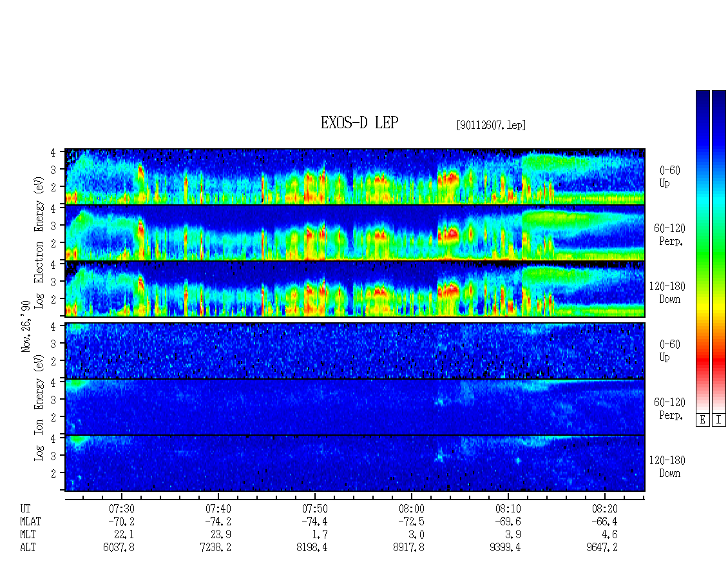The width and height of the screenshot is (728, 564).
Task: Click the 08:20 UT time label
Action: click(x=604, y=509)
